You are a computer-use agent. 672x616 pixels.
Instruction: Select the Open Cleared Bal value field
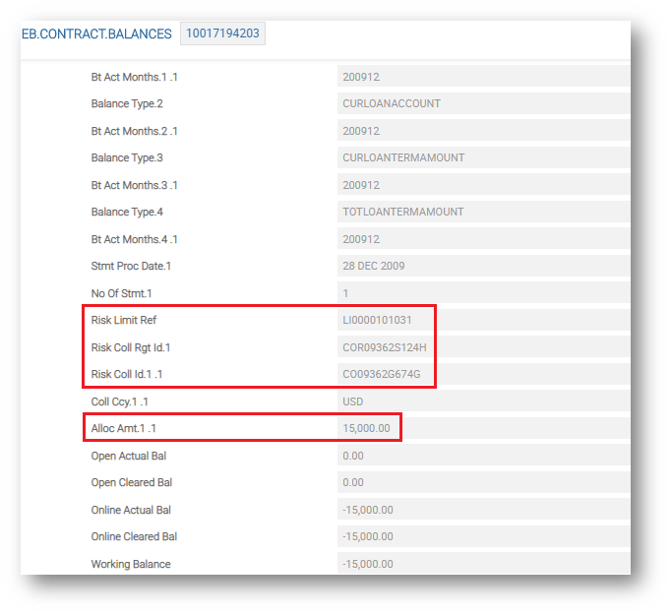(482, 482)
